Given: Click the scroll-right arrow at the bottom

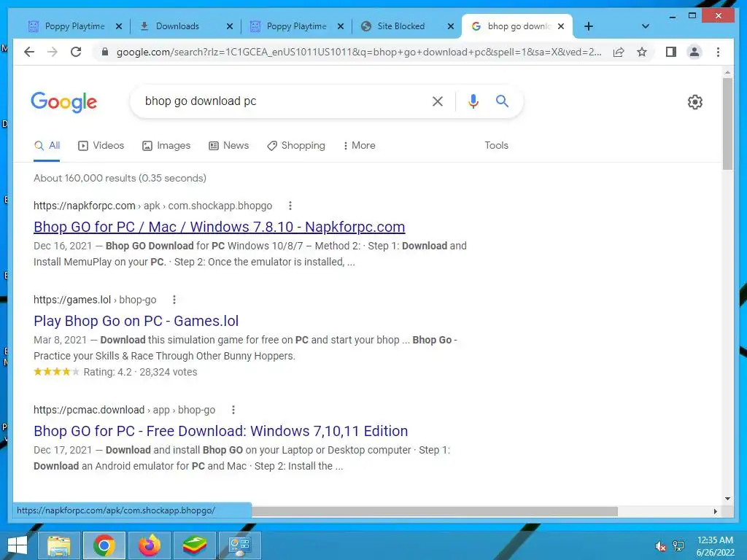Looking at the screenshot, I should 715,511.
